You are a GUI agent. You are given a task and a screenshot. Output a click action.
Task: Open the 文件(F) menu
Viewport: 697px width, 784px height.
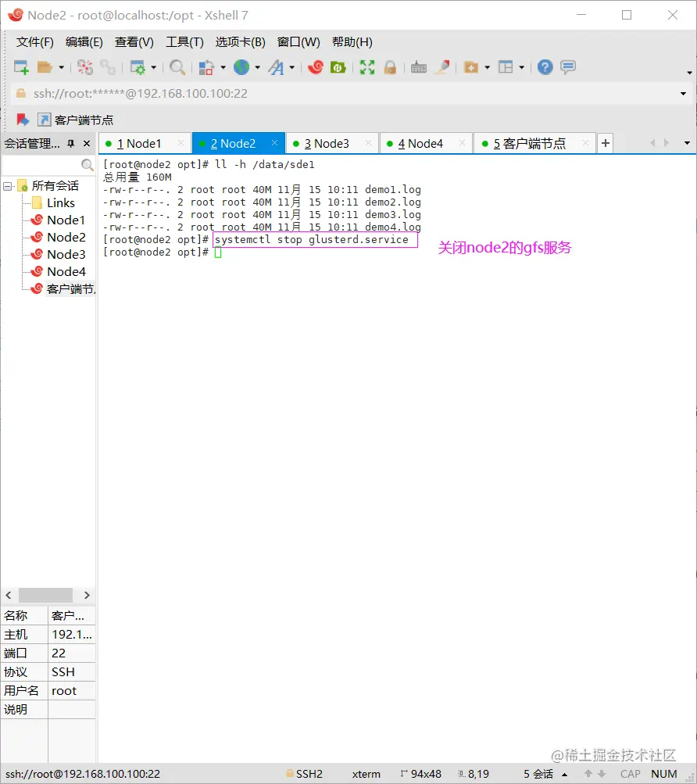point(35,42)
